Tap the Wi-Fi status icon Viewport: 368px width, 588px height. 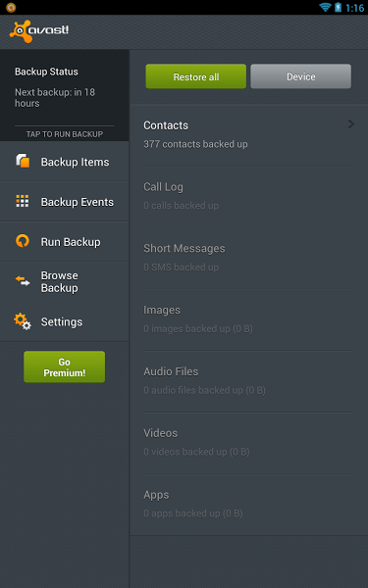tap(325, 7)
